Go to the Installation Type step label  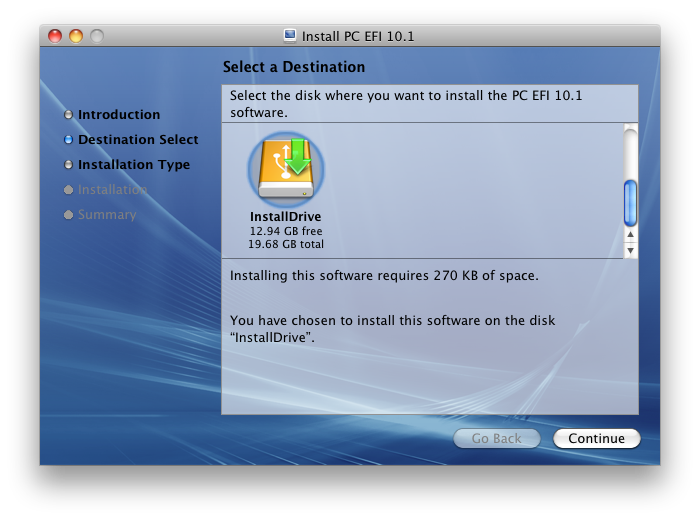pos(134,165)
